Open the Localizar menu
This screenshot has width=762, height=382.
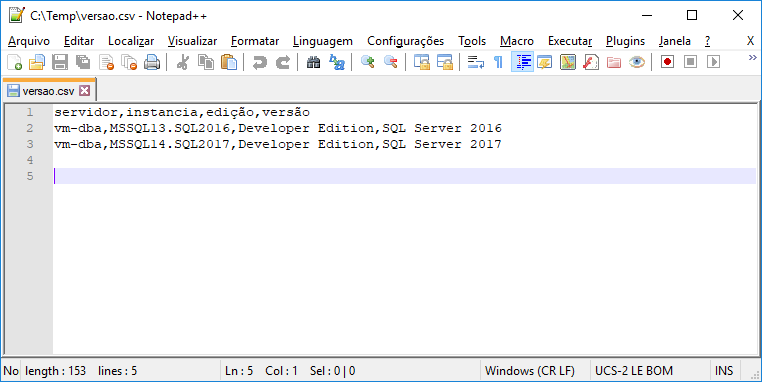coord(131,41)
